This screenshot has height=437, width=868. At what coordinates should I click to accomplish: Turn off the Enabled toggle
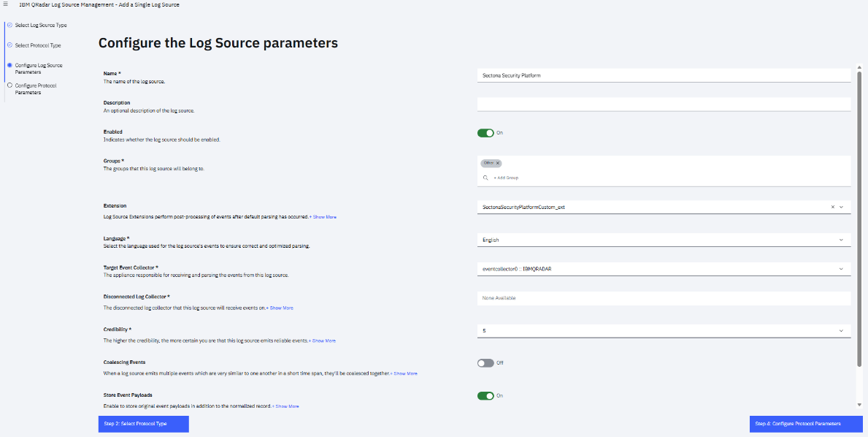[x=486, y=133]
